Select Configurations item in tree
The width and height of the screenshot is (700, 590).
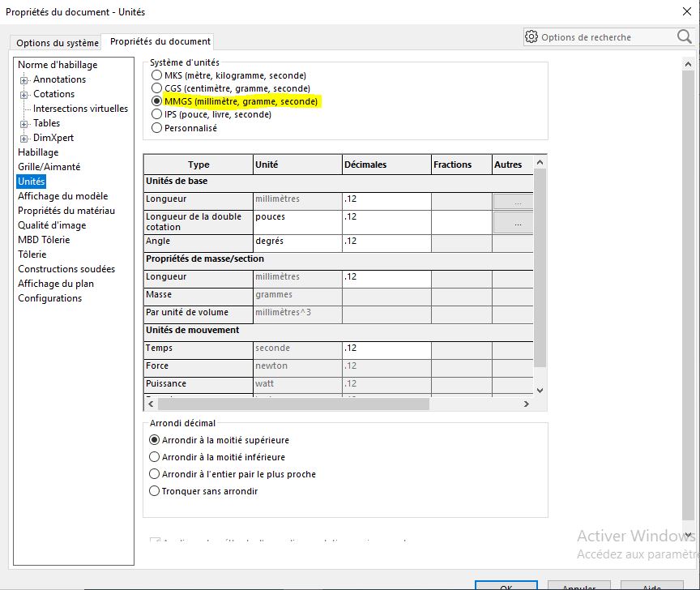[50, 298]
